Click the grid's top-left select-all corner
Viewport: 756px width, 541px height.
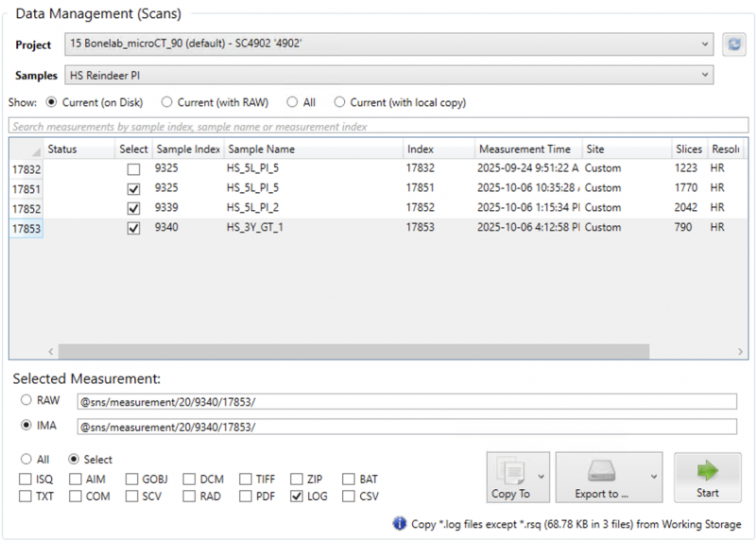point(26,149)
